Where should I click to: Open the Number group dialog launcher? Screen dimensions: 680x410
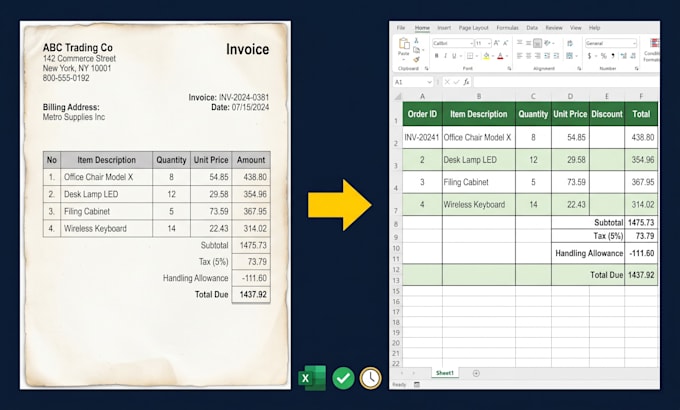[636, 68]
